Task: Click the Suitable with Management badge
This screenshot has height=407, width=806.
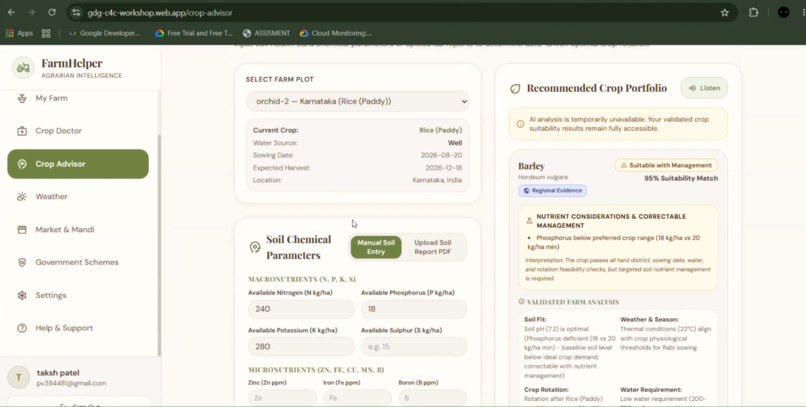Action: coord(666,165)
